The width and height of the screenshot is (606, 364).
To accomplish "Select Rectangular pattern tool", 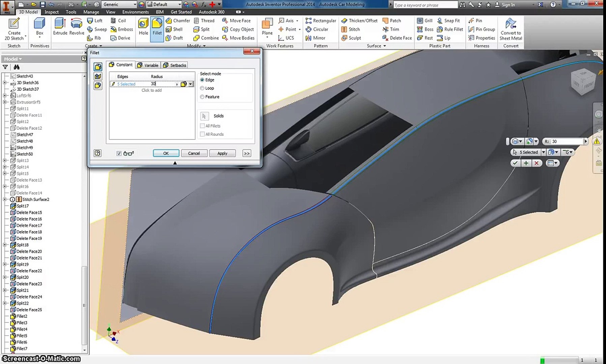I will pyautogui.click(x=321, y=21).
